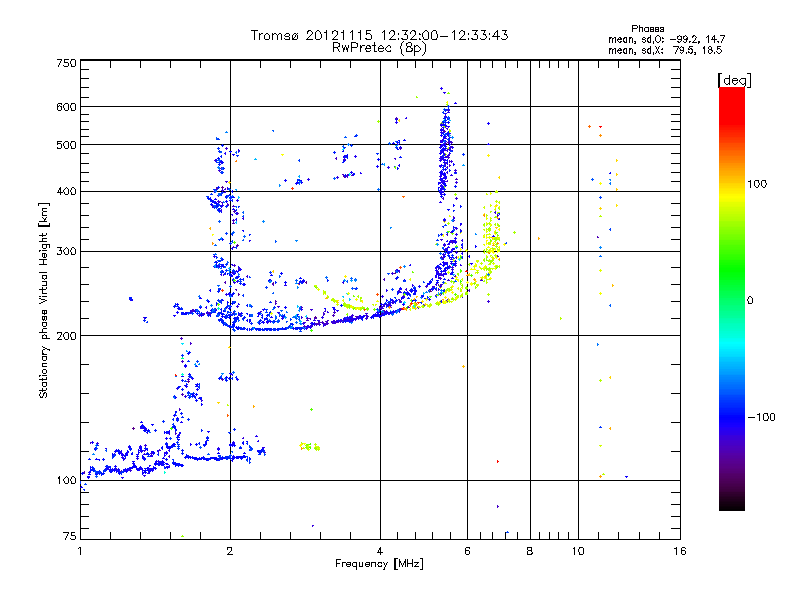Viewport: 800px width, 600px height.
Task: Click the 'Phases' header text
Action: pyautogui.click(x=647, y=29)
